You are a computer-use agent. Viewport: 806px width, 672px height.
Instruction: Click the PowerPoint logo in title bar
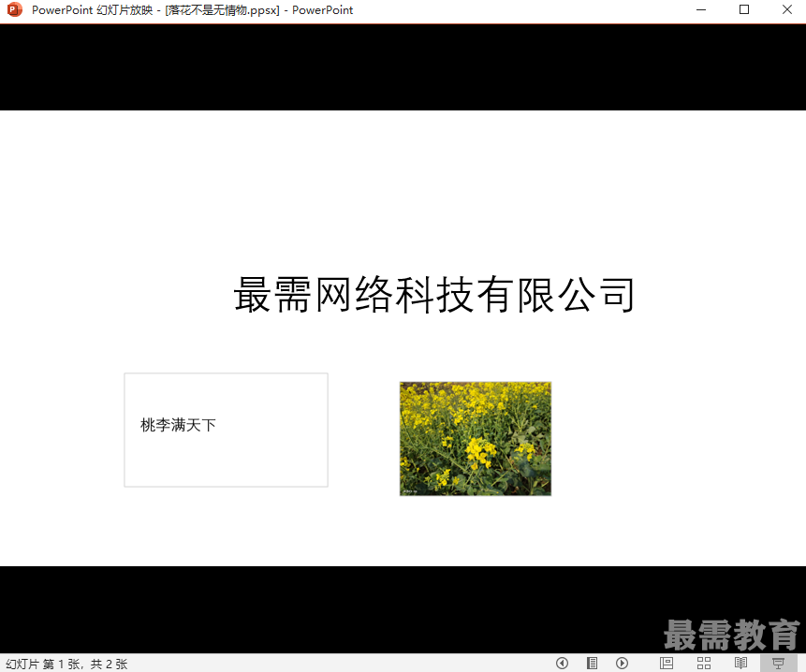[x=14, y=9]
